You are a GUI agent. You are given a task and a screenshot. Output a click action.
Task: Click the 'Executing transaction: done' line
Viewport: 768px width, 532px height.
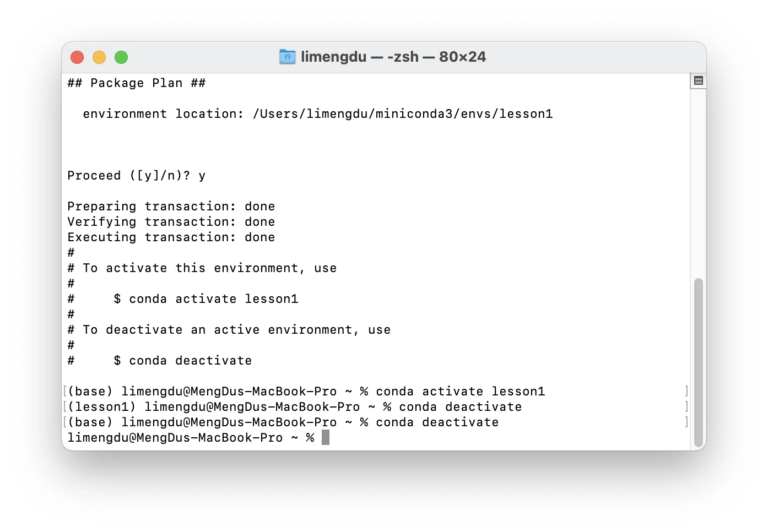click(x=171, y=237)
